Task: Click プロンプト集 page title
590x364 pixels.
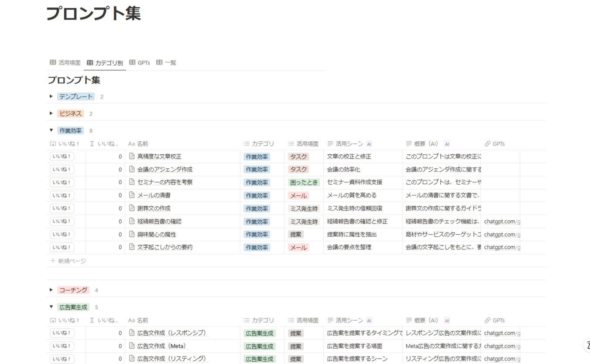Action: [x=93, y=14]
